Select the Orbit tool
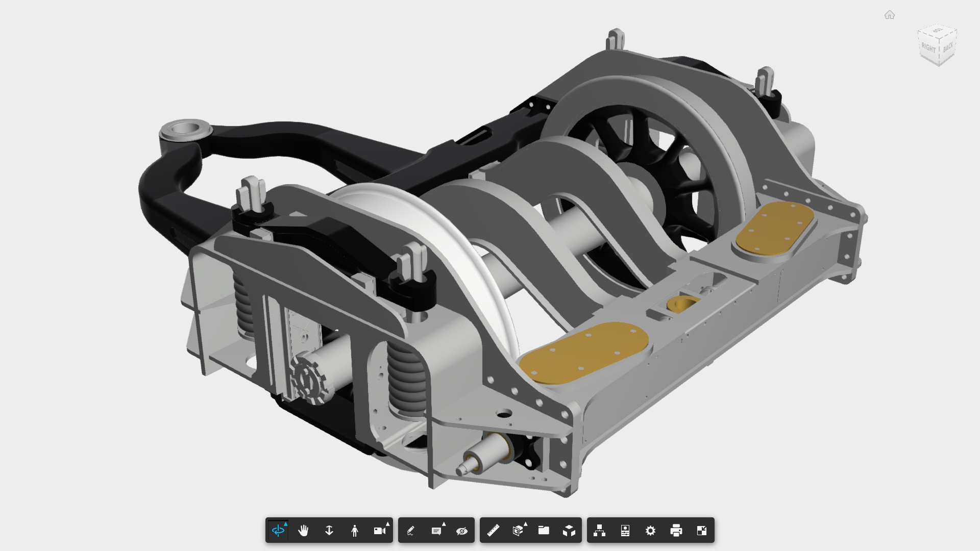980x551 pixels. (278, 531)
